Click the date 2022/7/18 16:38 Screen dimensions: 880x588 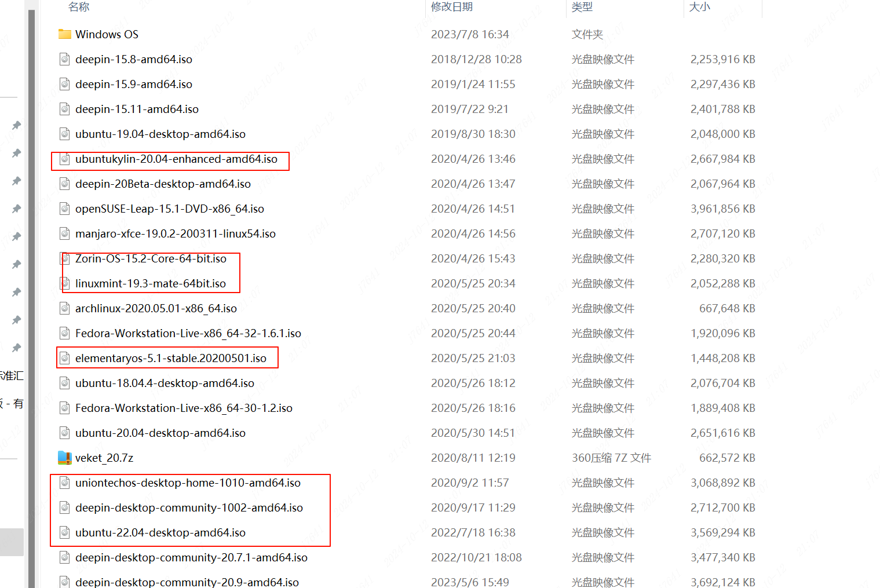coord(473,532)
